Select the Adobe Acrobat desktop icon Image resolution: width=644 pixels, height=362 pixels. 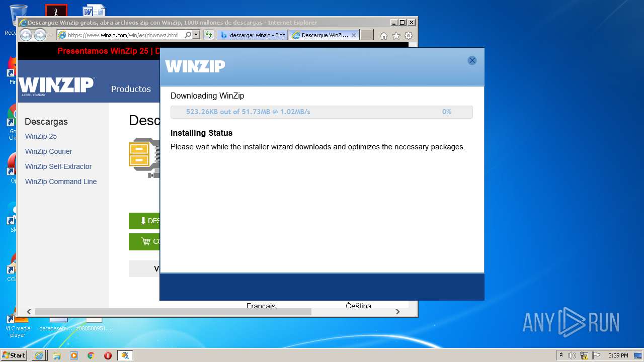point(56,11)
